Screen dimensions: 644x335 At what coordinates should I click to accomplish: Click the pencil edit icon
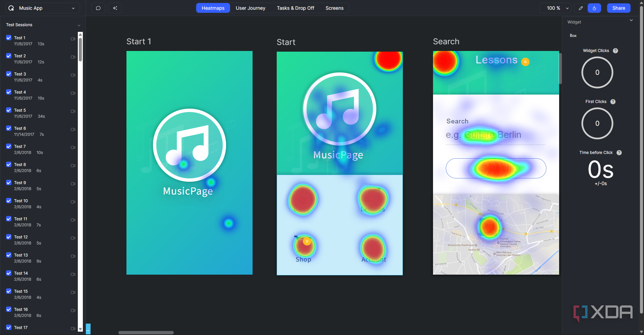point(581,8)
